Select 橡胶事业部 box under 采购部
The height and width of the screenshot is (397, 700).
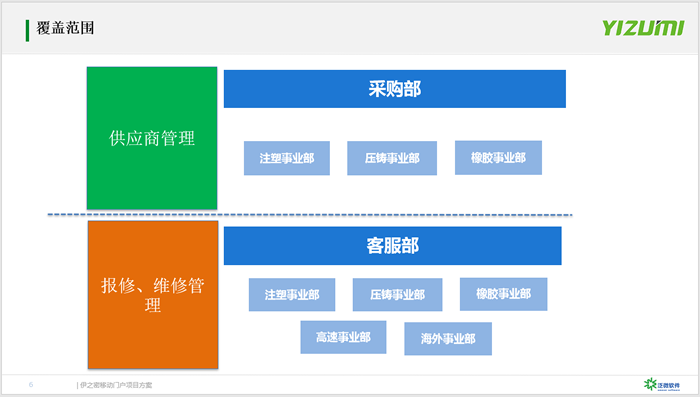tap(498, 158)
